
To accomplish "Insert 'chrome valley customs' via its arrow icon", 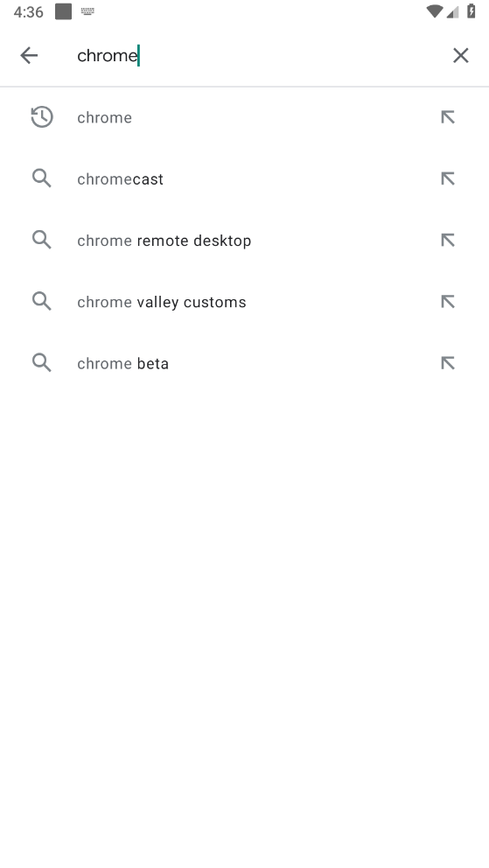I will tap(448, 301).
